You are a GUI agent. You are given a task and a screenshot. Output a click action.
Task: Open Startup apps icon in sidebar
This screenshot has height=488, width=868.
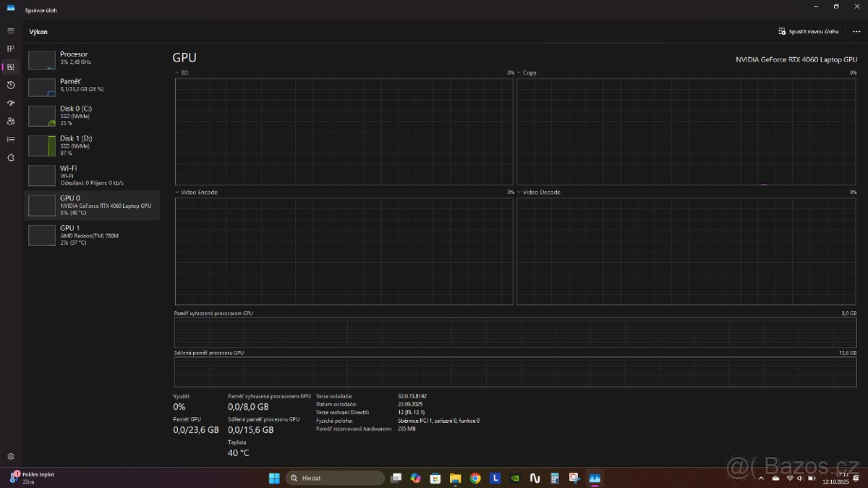pos(11,103)
